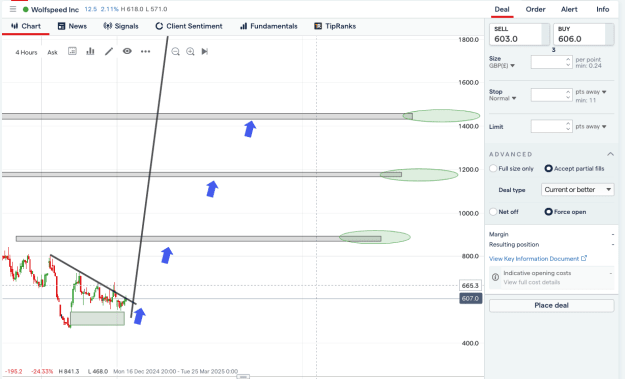Click the -24.33% change value at bottom
The height and width of the screenshot is (379, 625).
(x=42, y=371)
